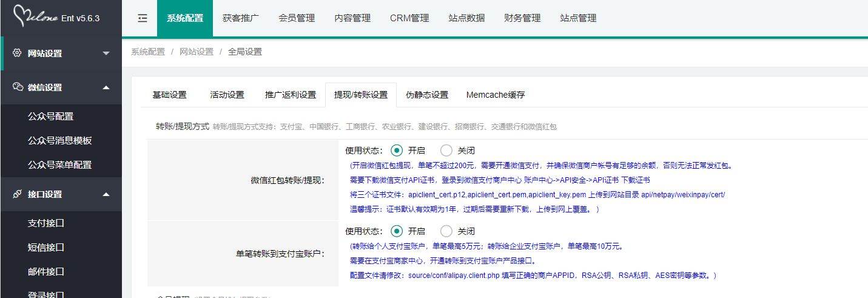868x298 pixels.
Task: Collapse the 接口设置 section arrow
Action: (x=106, y=194)
